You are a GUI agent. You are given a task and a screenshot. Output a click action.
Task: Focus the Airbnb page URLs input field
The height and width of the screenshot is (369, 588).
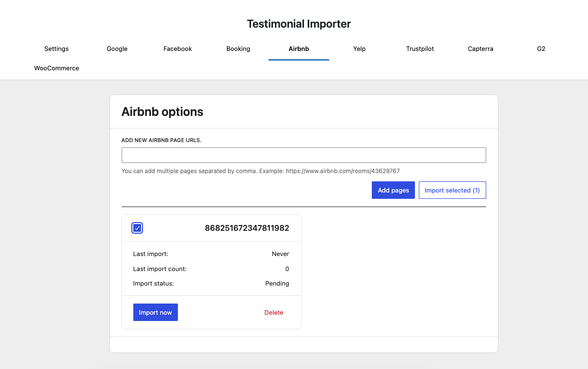(303, 155)
